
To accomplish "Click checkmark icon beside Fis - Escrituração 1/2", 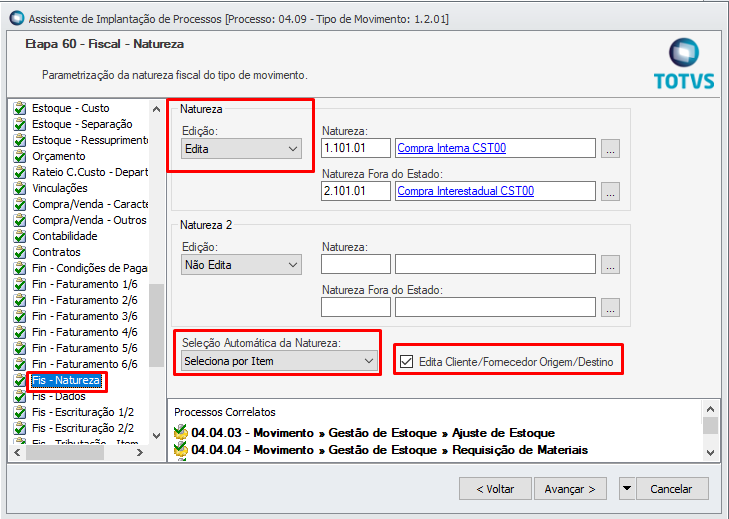I will [20, 412].
